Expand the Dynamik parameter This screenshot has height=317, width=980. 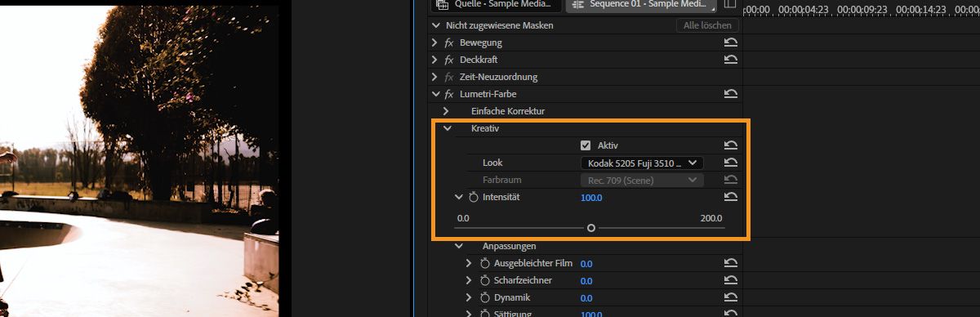(469, 297)
